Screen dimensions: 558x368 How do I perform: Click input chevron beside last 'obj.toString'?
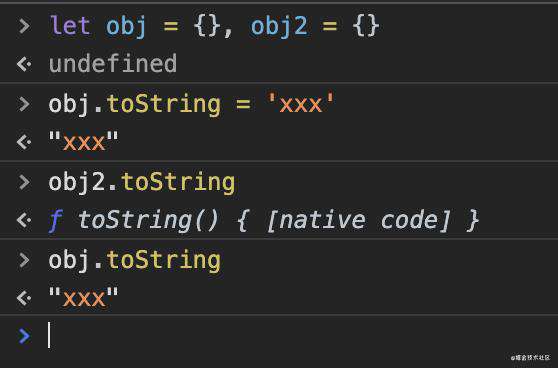coord(24,260)
